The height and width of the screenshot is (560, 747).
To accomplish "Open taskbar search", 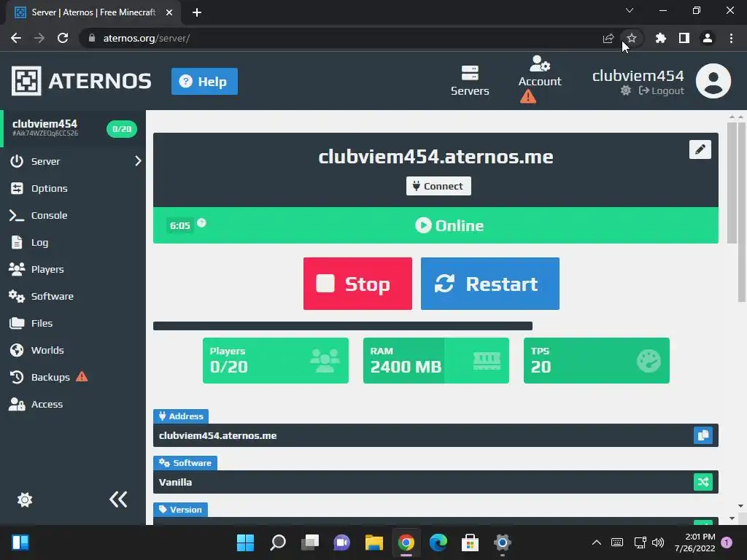I will click(278, 542).
